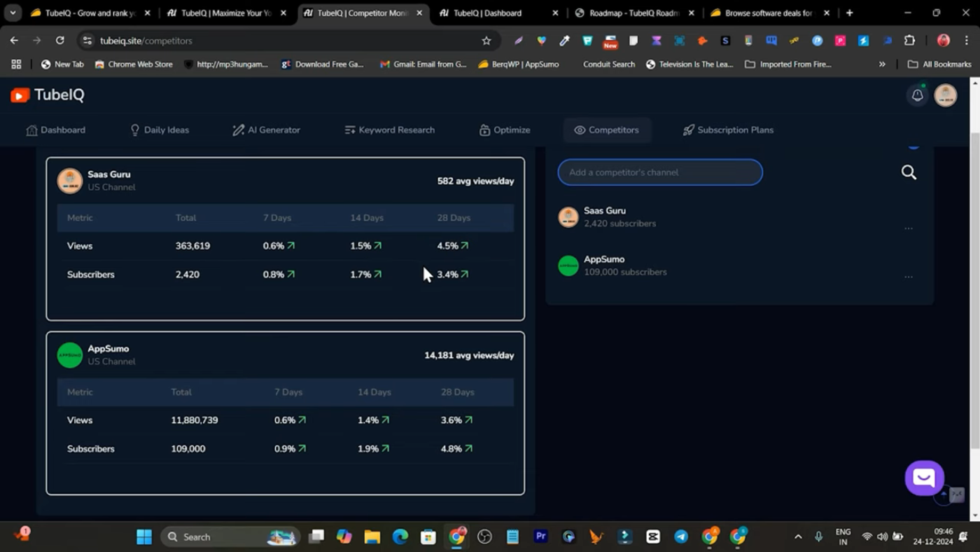
Task: Open Telegram from the taskbar
Action: click(x=681, y=537)
